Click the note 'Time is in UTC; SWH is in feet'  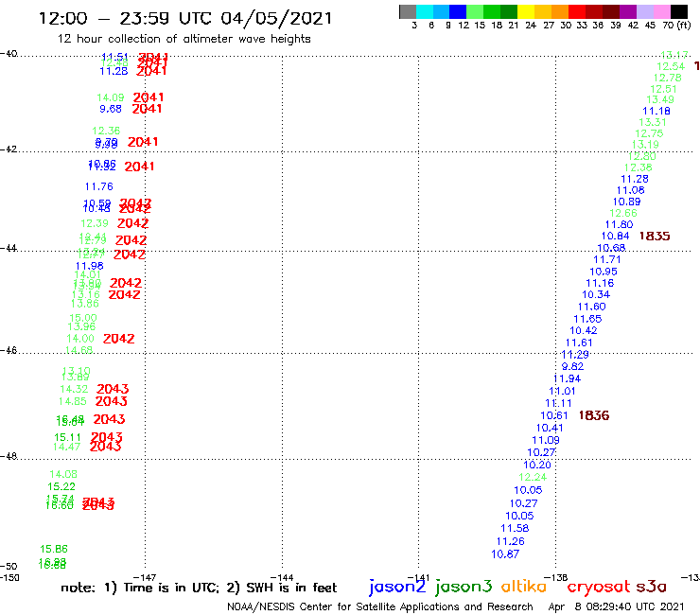(199, 588)
